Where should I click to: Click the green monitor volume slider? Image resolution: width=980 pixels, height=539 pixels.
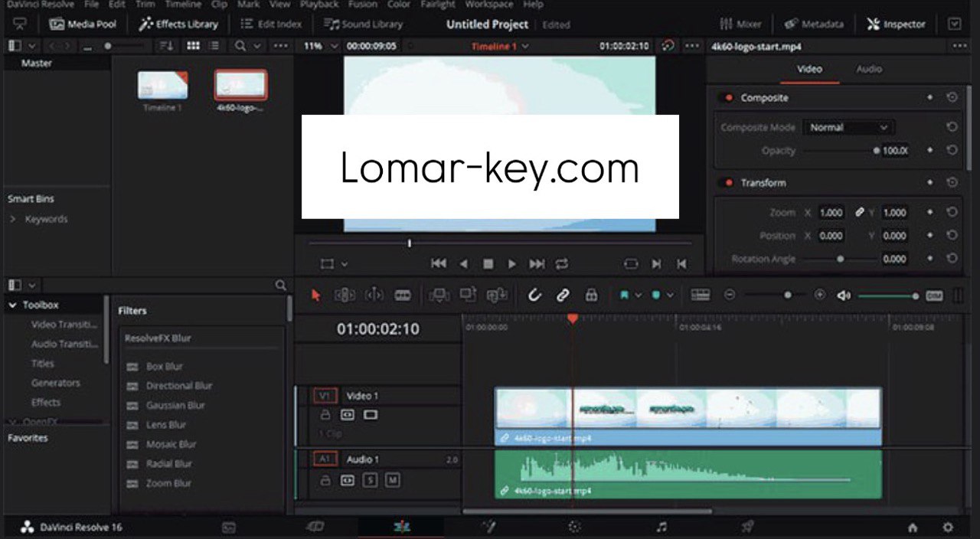(x=888, y=296)
